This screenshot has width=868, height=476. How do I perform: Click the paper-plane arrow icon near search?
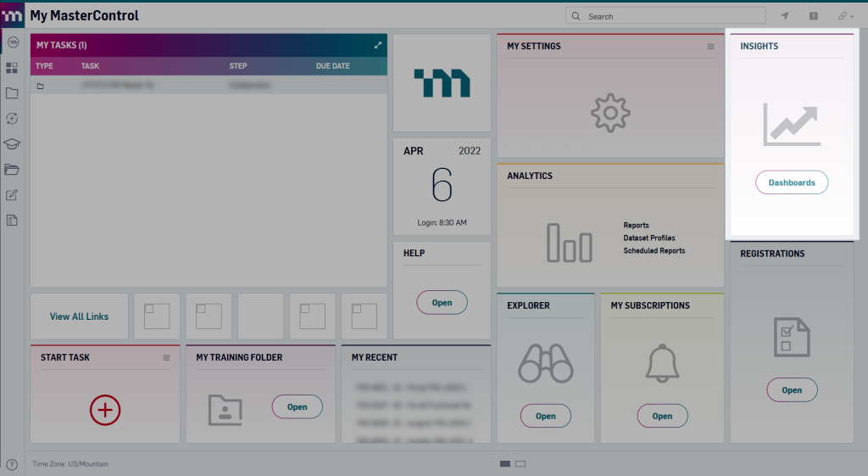(785, 16)
